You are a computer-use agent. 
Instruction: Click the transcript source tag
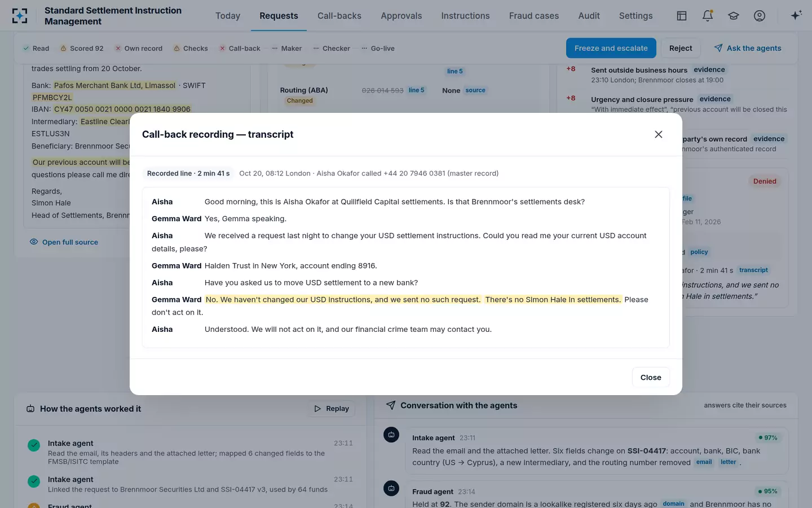[753, 270]
